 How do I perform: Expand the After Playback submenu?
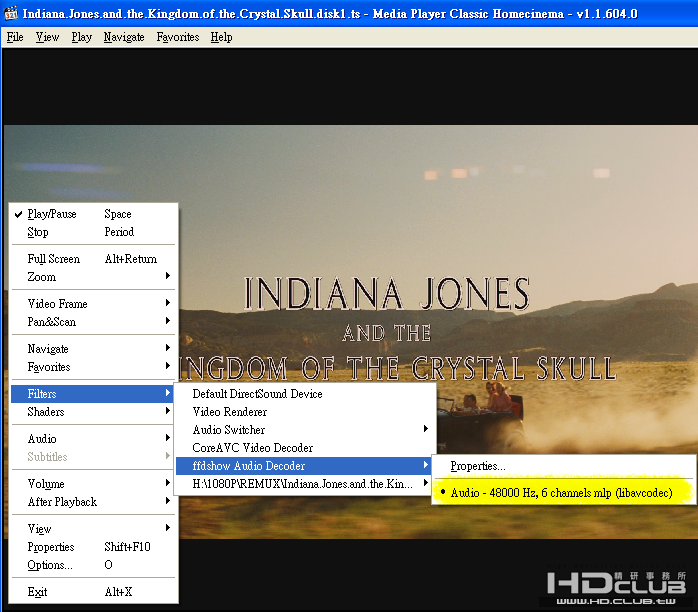point(93,502)
